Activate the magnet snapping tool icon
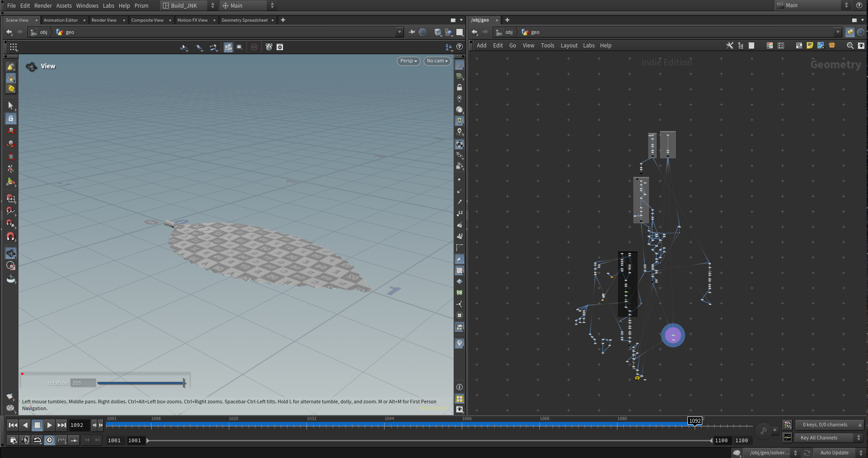 (11, 236)
